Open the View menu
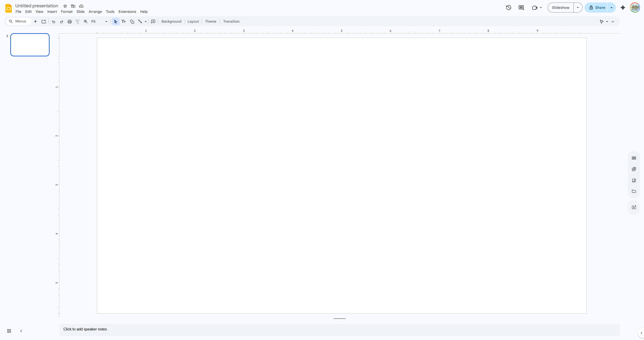The image size is (644, 340). tap(39, 12)
